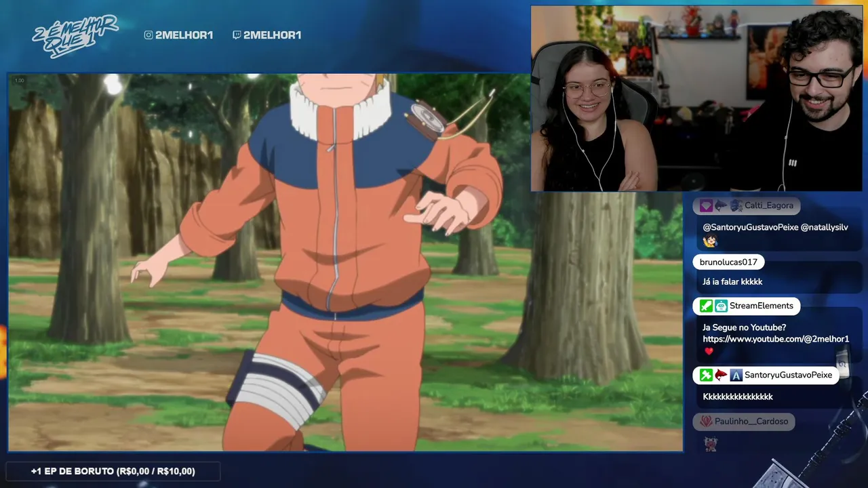Viewport: 868px width, 488px height.
Task: Select the Calti_Eagora username
Action: coord(768,205)
